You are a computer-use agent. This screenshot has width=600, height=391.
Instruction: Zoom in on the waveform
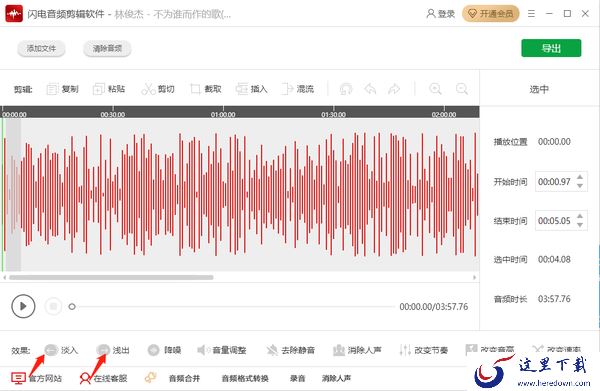[x=435, y=89]
